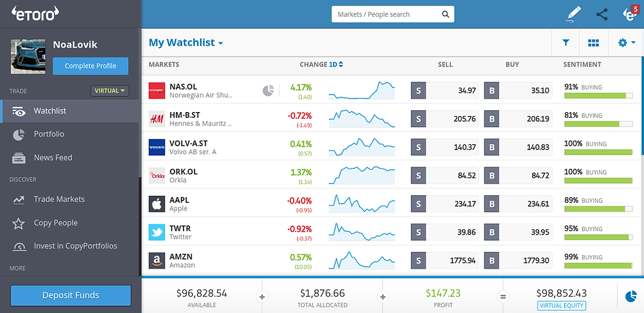Click the watchlist vertical scrollbar
Viewport: 644px width, 313px height.
(x=642, y=107)
